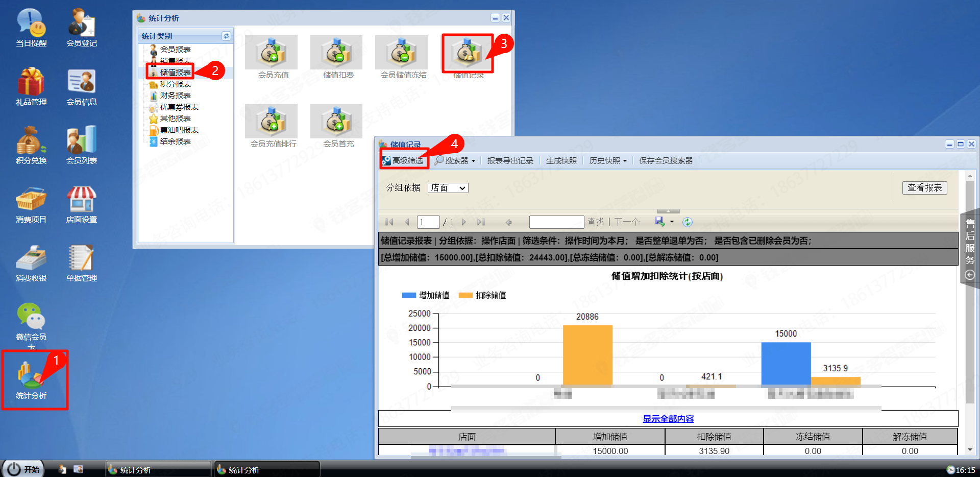Launch the 统计分析 desktop icon

(x=31, y=380)
